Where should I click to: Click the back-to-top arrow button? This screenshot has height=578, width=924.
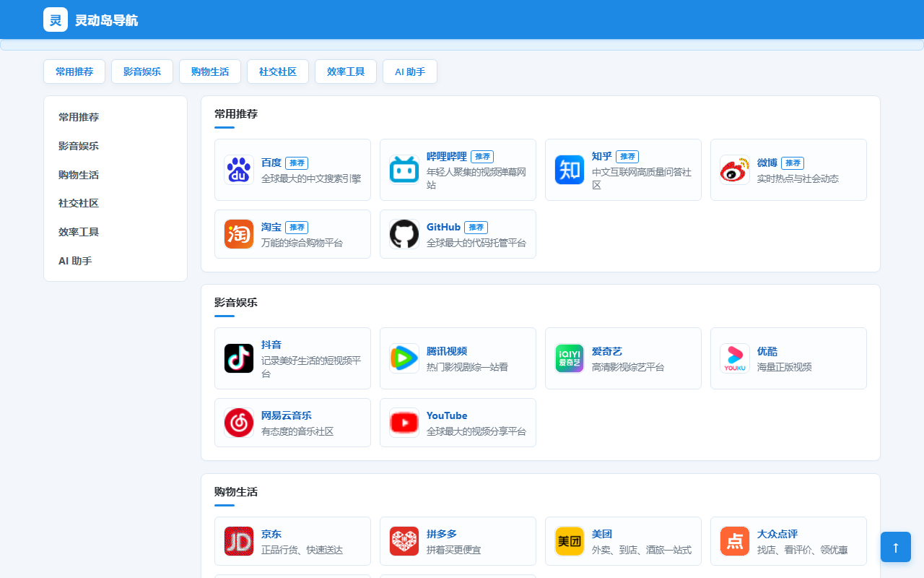[896, 547]
